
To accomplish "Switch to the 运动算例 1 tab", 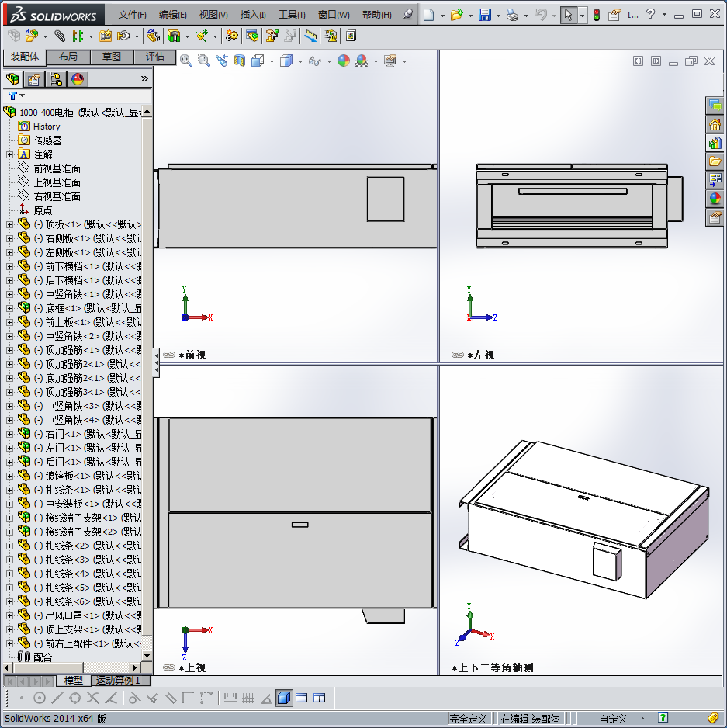I will coord(121,680).
